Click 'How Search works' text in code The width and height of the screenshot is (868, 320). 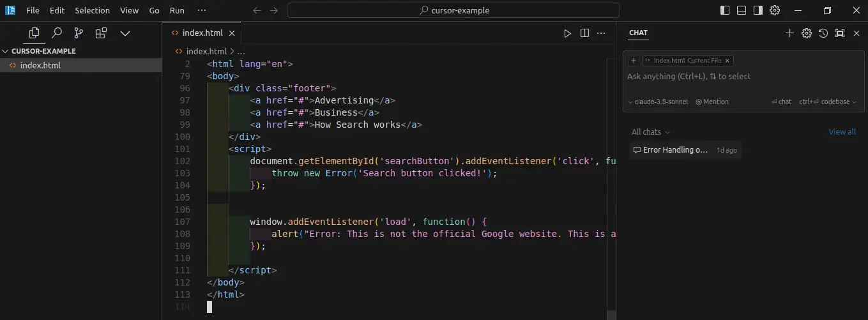pos(357,125)
